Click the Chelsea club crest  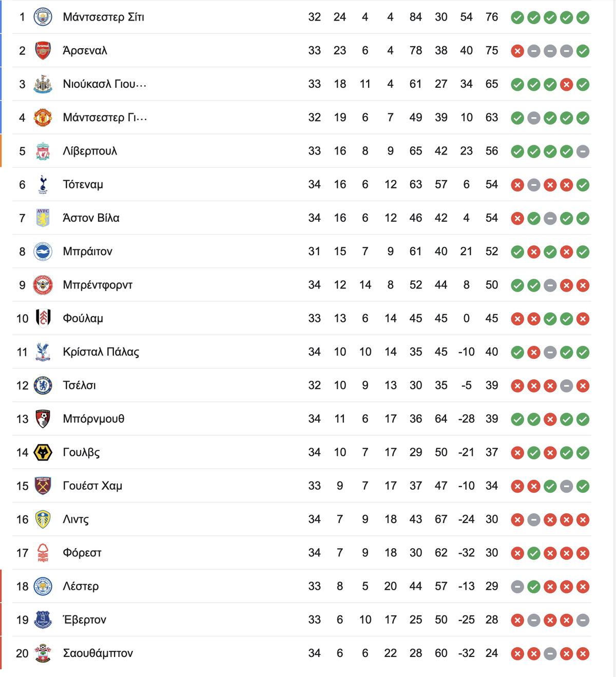coord(43,385)
